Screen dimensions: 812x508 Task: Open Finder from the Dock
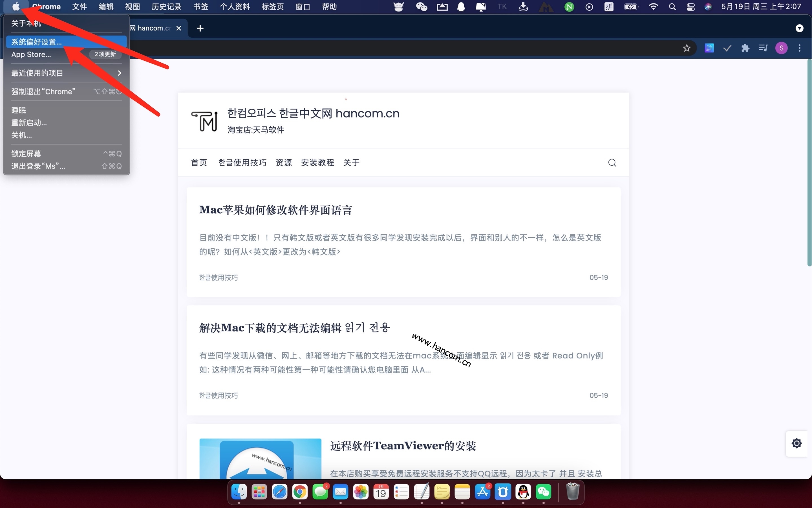click(239, 492)
